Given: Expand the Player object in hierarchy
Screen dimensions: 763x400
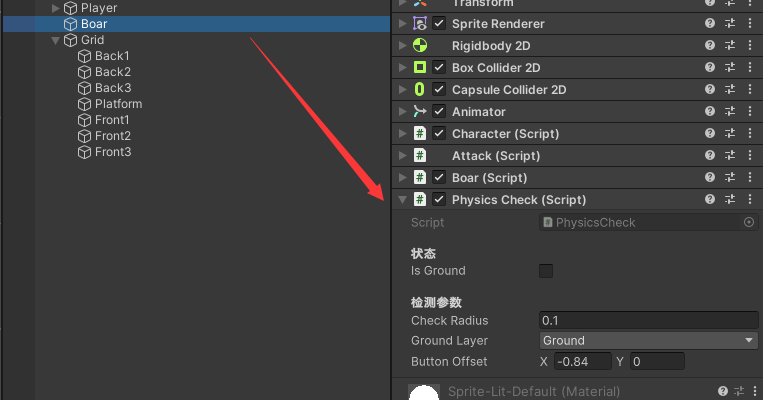Looking at the screenshot, I should pos(56,8).
